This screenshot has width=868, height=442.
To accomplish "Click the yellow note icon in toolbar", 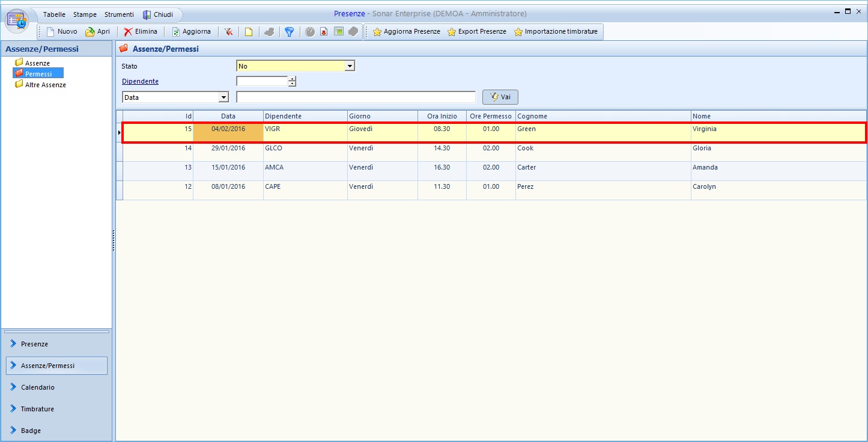I will tap(248, 32).
